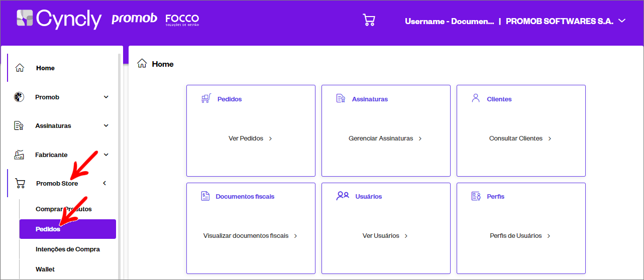Screen dimensions: 644x280
Task: Click the Fabricante factory icon in sidebar
Action: [x=19, y=155]
